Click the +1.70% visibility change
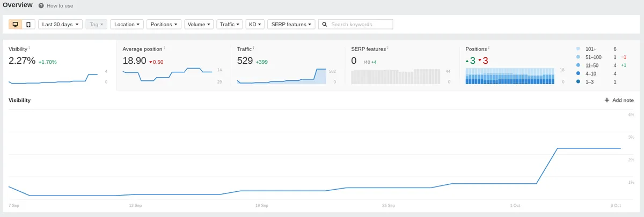 [47, 62]
